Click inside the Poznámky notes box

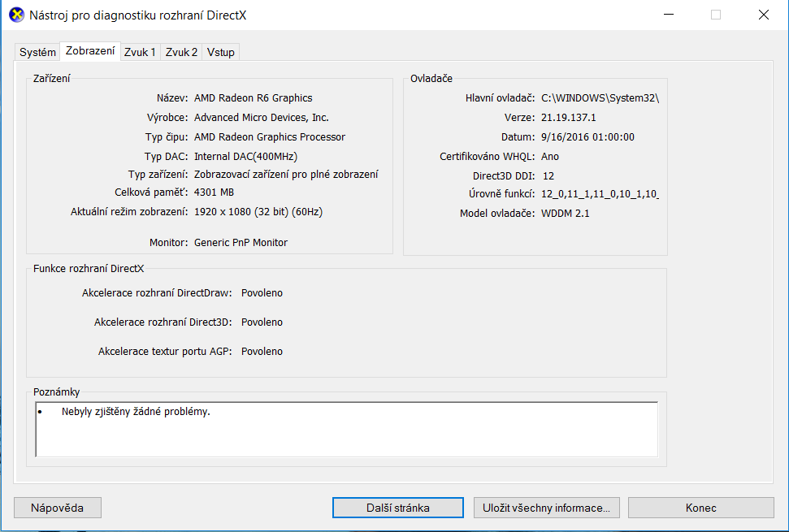[347, 430]
